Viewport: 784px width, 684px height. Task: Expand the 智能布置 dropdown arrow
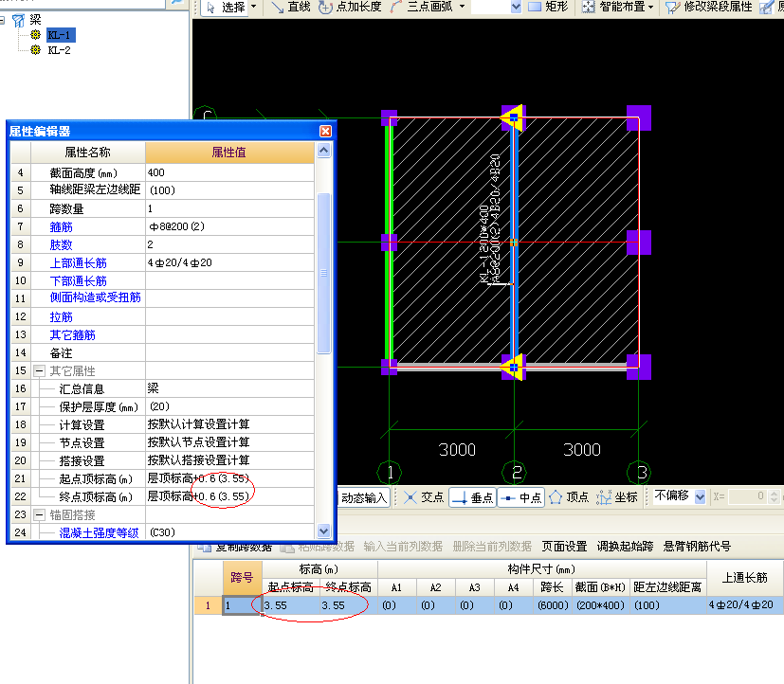coord(651,7)
